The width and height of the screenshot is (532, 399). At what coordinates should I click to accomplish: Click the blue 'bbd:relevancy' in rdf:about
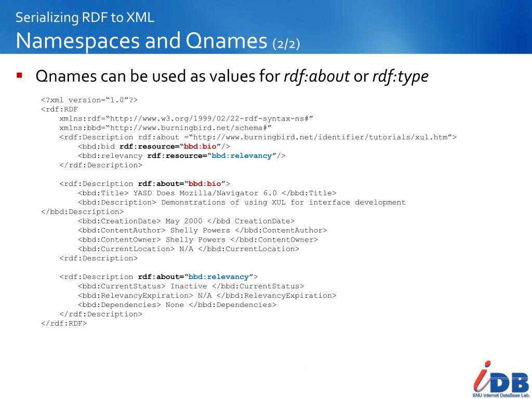(x=219, y=277)
